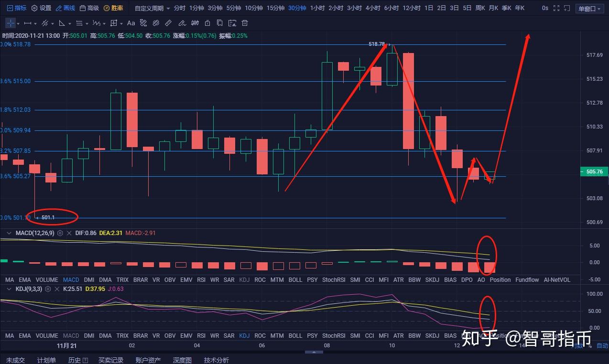
Task: Close the MACD indicator panel
Action: pyautogui.click(x=69, y=233)
